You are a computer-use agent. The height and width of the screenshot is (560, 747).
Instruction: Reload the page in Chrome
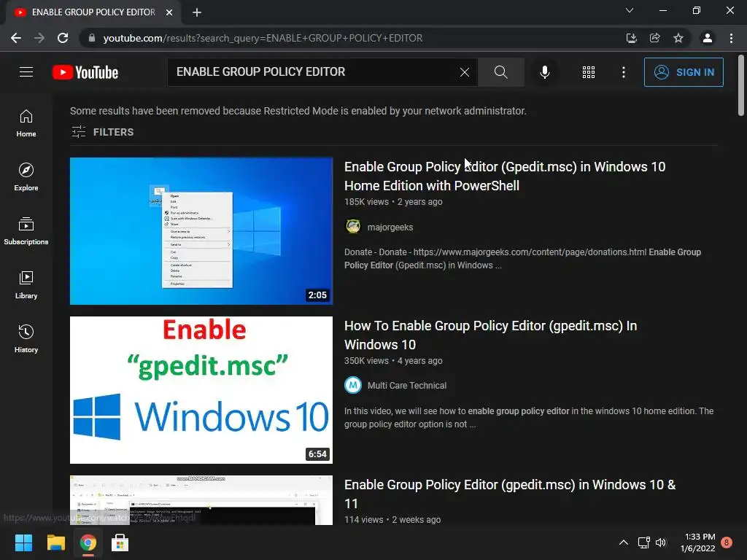(x=63, y=38)
